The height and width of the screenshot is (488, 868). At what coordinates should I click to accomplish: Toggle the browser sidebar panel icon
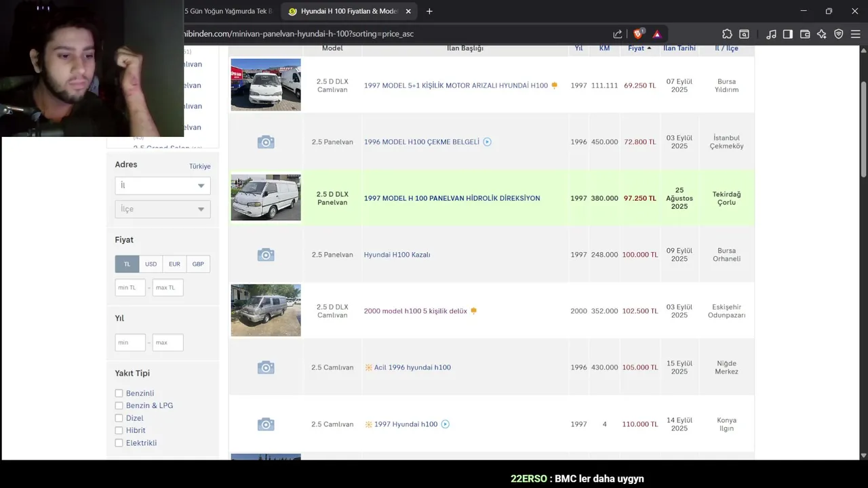[788, 34]
